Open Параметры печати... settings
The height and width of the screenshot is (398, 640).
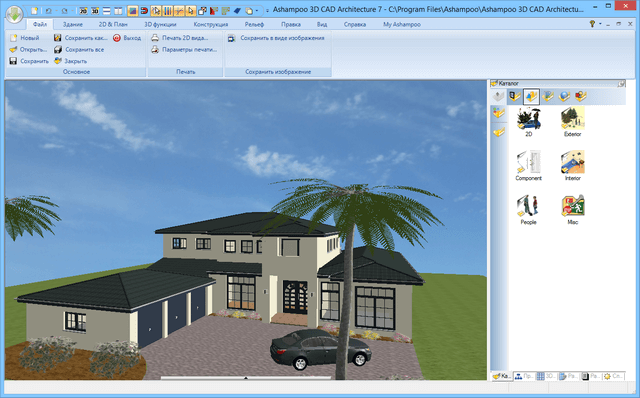point(184,49)
